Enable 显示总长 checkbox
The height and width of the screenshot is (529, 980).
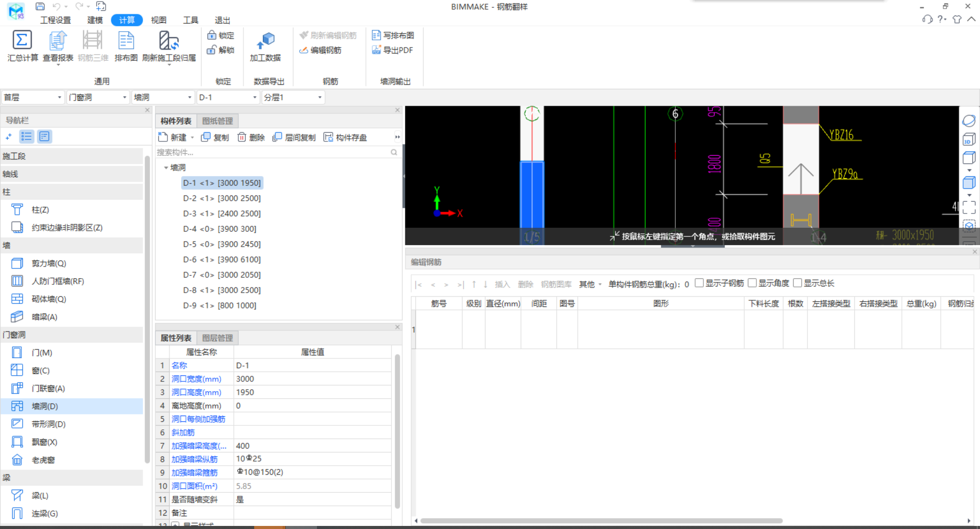[798, 283]
